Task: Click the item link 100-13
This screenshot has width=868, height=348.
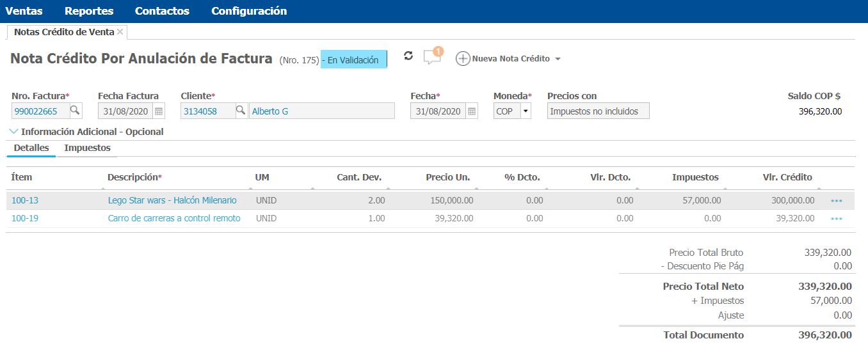Action: click(25, 200)
